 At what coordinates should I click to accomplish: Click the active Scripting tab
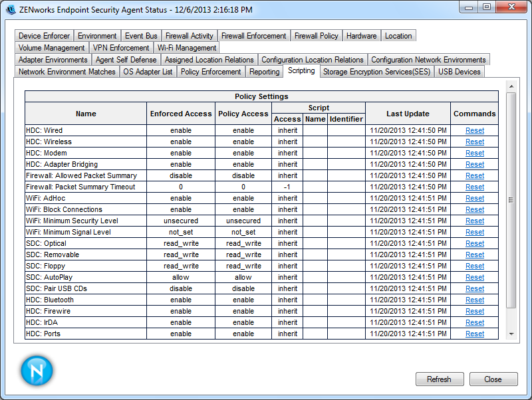point(301,71)
